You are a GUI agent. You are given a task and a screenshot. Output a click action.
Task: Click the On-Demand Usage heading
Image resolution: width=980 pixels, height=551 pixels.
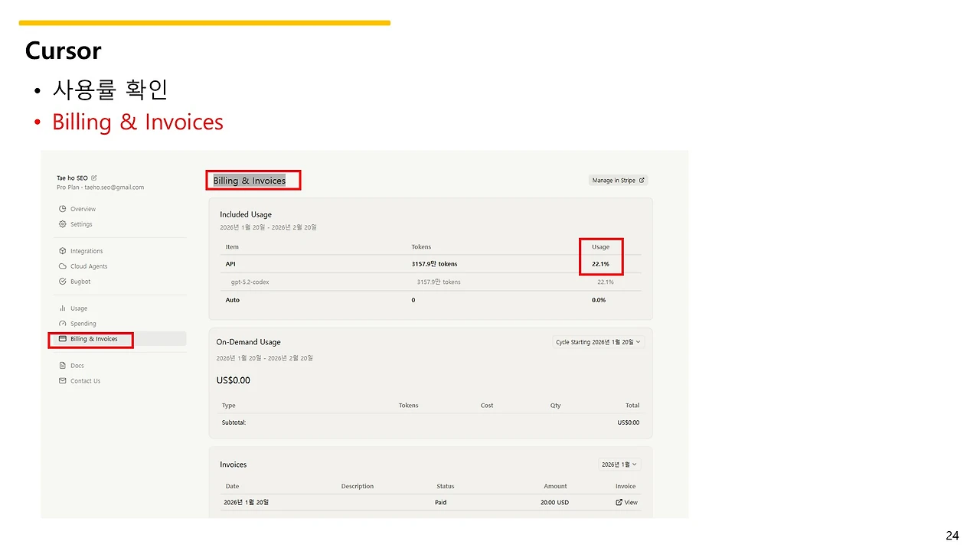click(249, 342)
